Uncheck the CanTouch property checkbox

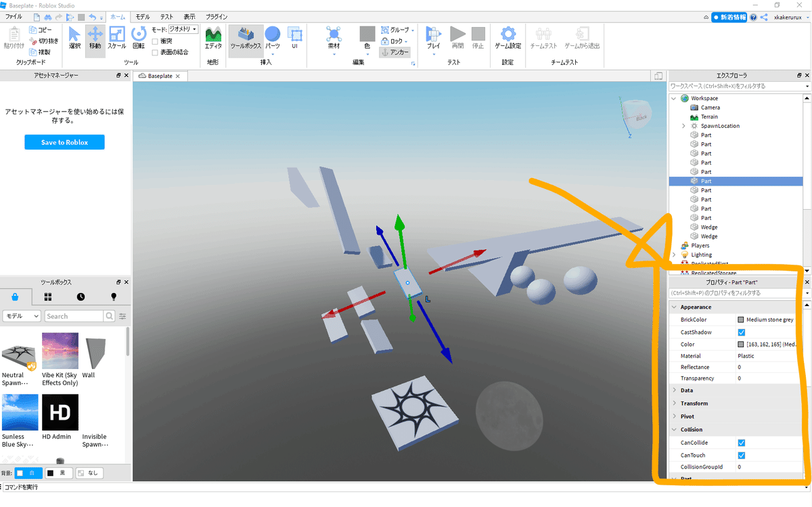coord(741,456)
